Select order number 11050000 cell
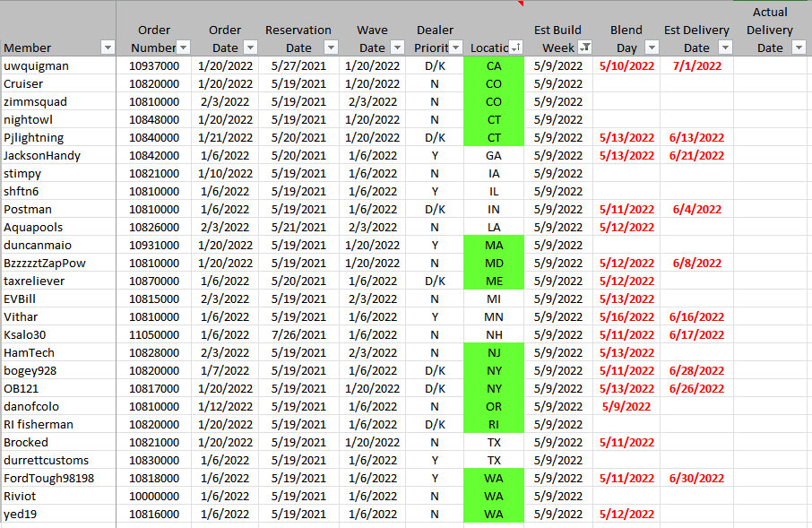 [153, 334]
